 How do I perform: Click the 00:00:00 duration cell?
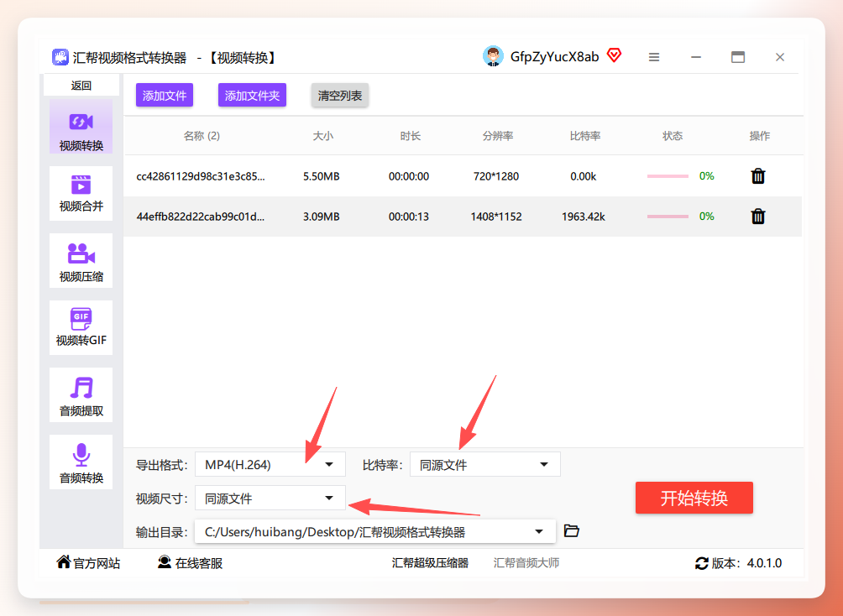pyautogui.click(x=409, y=176)
